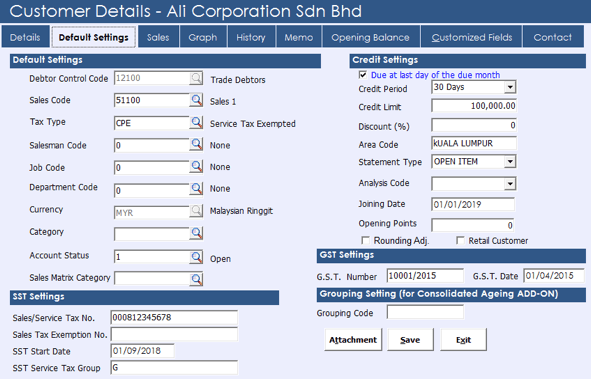
Task: Go to the Contact tab
Action: [x=553, y=37]
